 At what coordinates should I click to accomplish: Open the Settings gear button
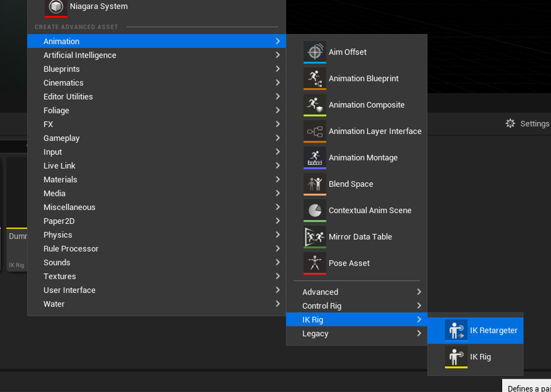510,123
